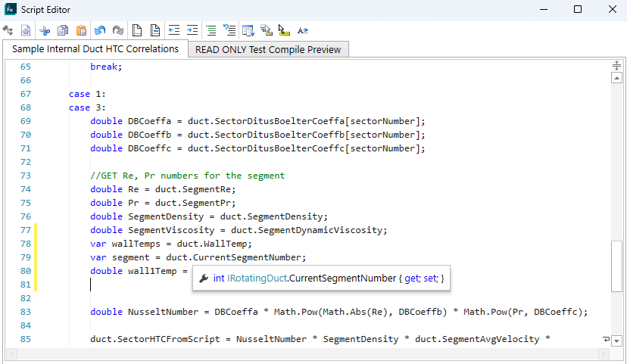Click the gray Redo arrow icon
The height and width of the screenshot is (364, 627).
click(118, 31)
